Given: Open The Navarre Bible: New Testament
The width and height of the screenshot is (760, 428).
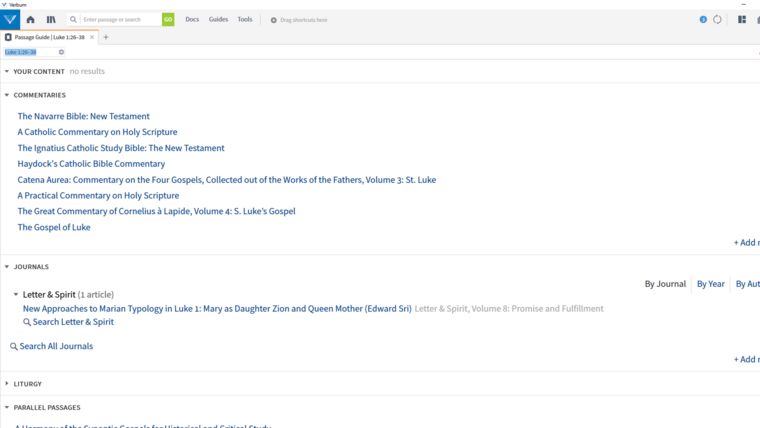Looking at the screenshot, I should tap(83, 116).
